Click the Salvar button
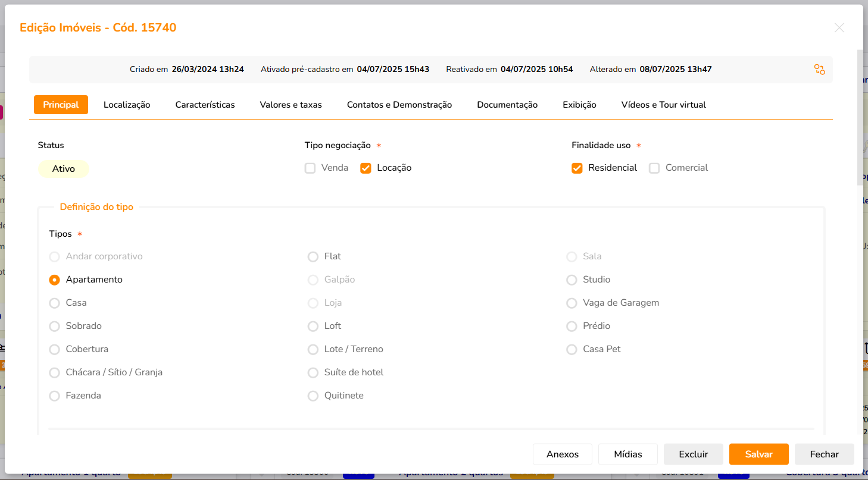868x480 pixels. [x=758, y=454]
